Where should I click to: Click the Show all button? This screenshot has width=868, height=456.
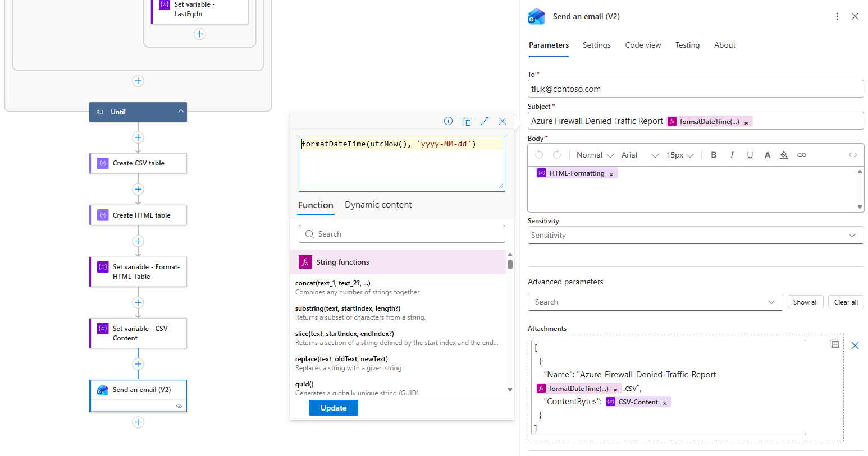[x=805, y=302]
